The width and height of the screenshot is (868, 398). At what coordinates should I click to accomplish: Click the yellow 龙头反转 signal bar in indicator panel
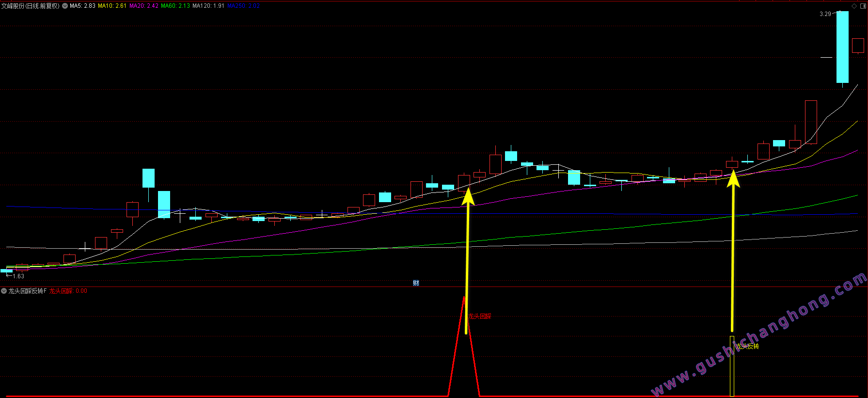(732, 366)
